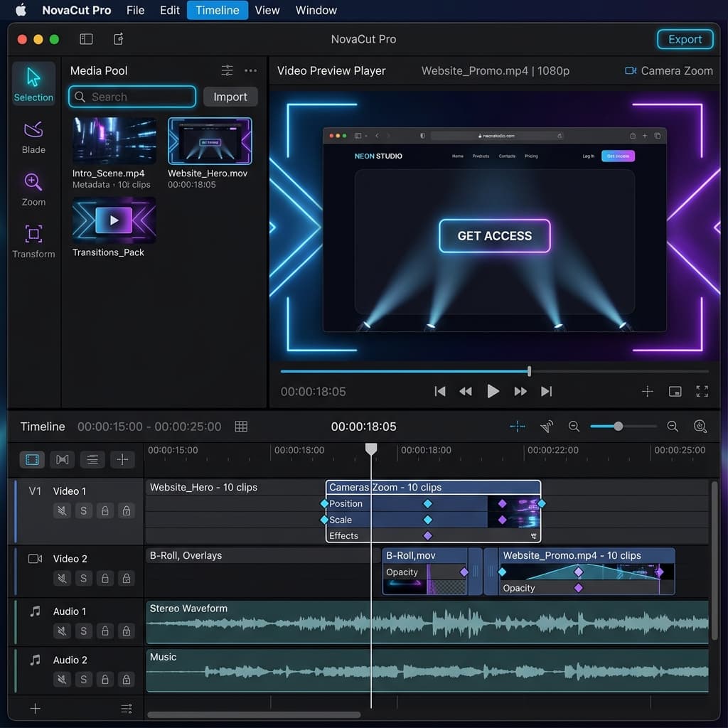
Task: Click the Camera Zoom label
Action: point(677,70)
